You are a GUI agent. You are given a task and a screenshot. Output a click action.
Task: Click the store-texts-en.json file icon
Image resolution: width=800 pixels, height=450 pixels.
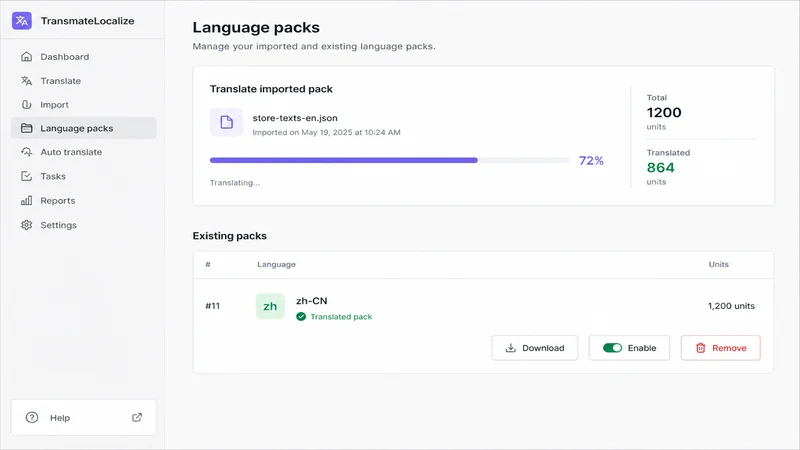[x=227, y=122]
